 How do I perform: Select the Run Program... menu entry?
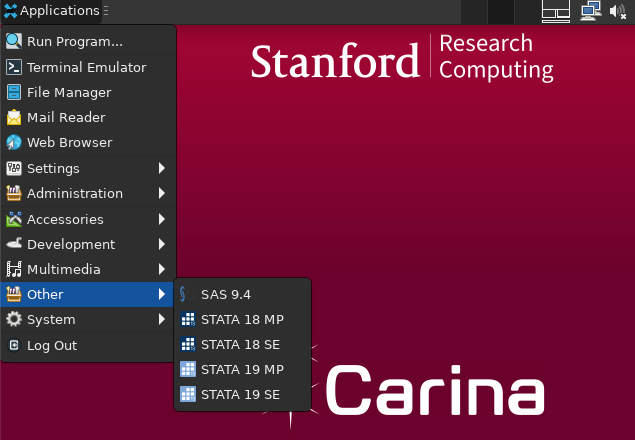(x=88, y=41)
